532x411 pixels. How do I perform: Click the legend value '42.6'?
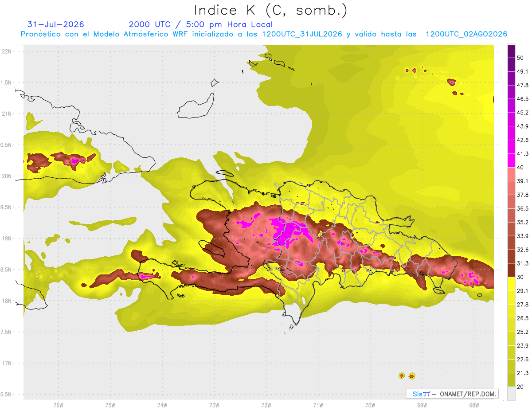(x=523, y=140)
